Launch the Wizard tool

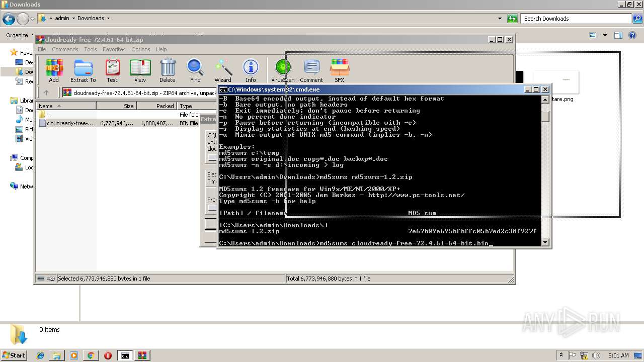[x=223, y=70]
